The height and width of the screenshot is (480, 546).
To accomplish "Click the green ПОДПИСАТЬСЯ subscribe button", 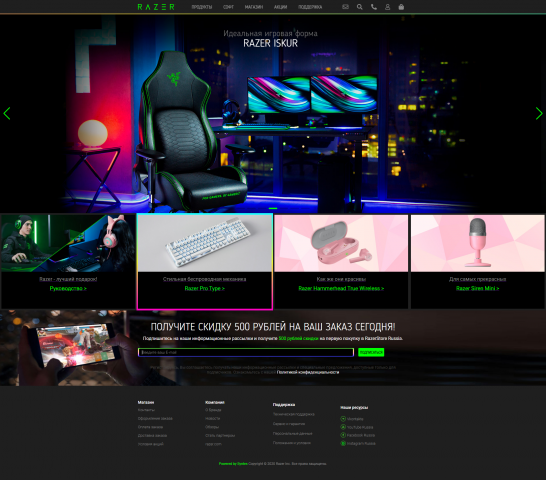I will point(371,352).
